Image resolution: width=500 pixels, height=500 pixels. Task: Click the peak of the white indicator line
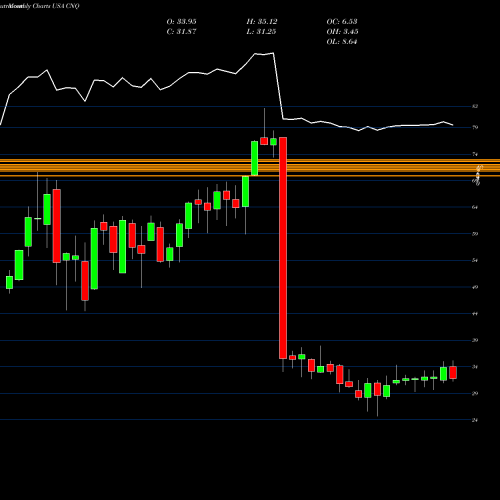point(273,53)
